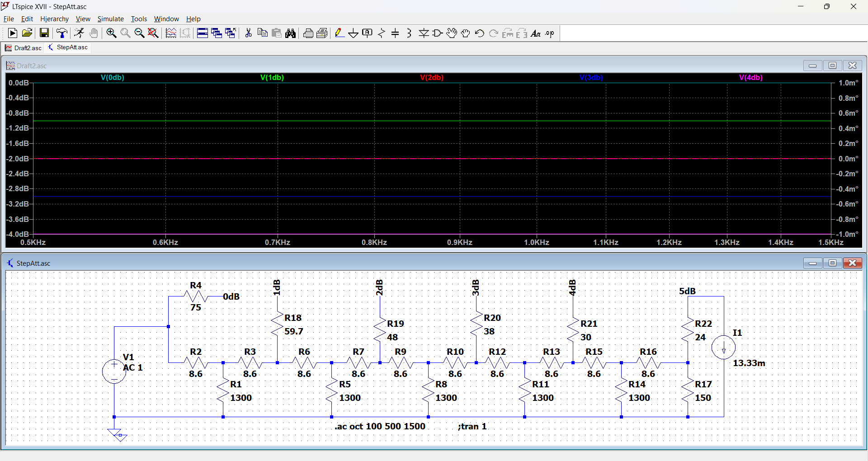Open the Simulate menu

(110, 19)
